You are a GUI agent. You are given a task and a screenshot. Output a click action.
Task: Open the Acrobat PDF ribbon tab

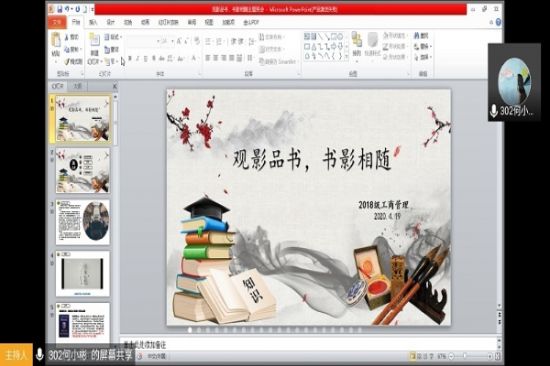point(251,22)
